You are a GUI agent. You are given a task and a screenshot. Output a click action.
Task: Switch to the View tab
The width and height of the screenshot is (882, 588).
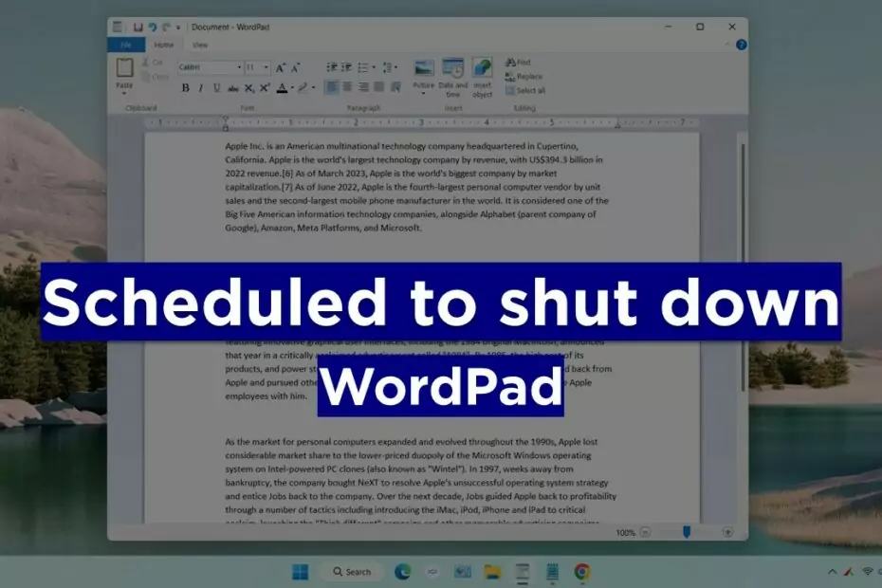tap(200, 45)
